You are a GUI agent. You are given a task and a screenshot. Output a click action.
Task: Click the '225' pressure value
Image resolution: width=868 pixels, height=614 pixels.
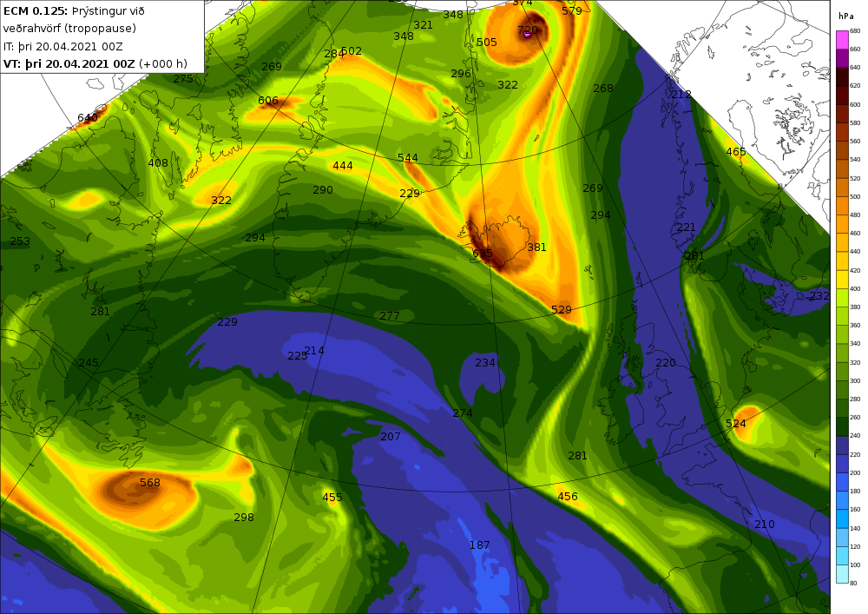(297, 356)
